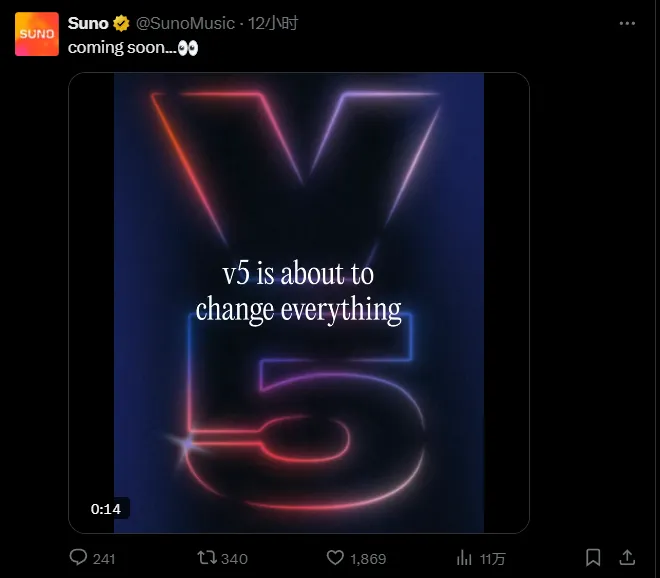The height and width of the screenshot is (578, 660).
Task: Click the reply count 241
Action: (104, 558)
